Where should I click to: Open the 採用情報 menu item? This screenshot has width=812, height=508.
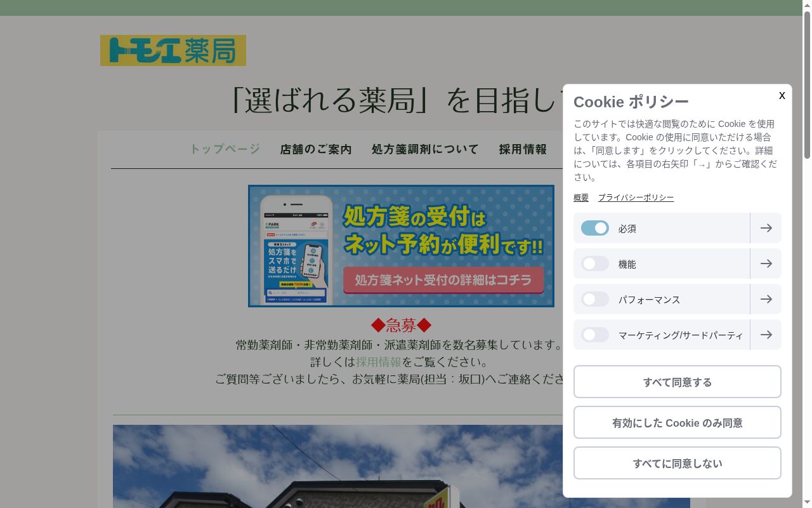pyautogui.click(x=523, y=149)
